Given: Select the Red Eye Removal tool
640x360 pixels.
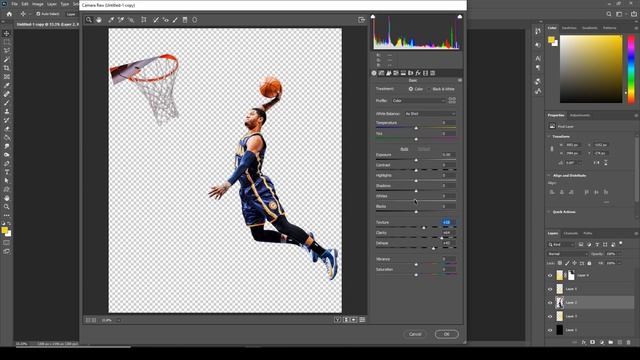Looking at the screenshot, I should coord(166,20).
